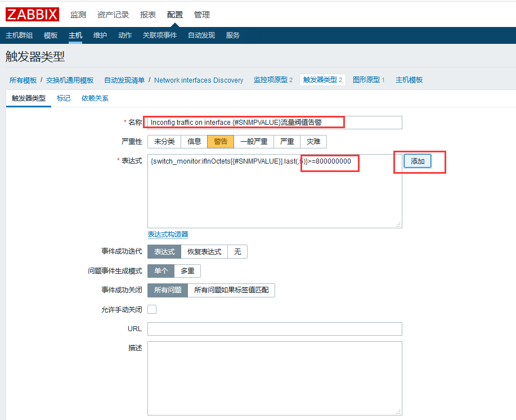
Task: Select the 灾难 severity level
Action: pyautogui.click(x=313, y=141)
